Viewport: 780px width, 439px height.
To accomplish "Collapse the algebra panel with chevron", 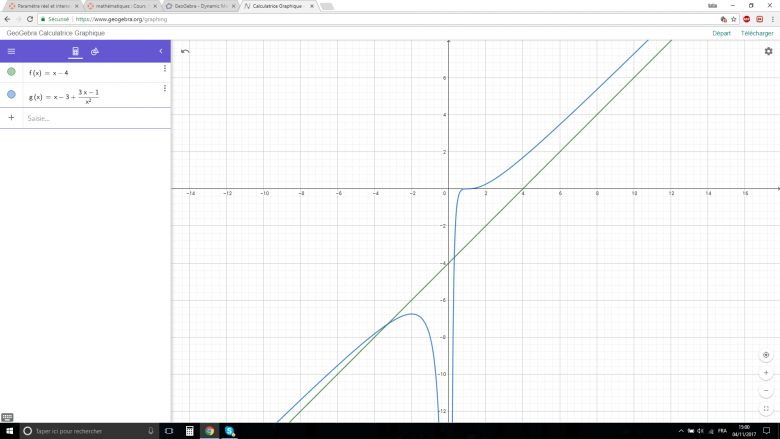I will point(161,51).
